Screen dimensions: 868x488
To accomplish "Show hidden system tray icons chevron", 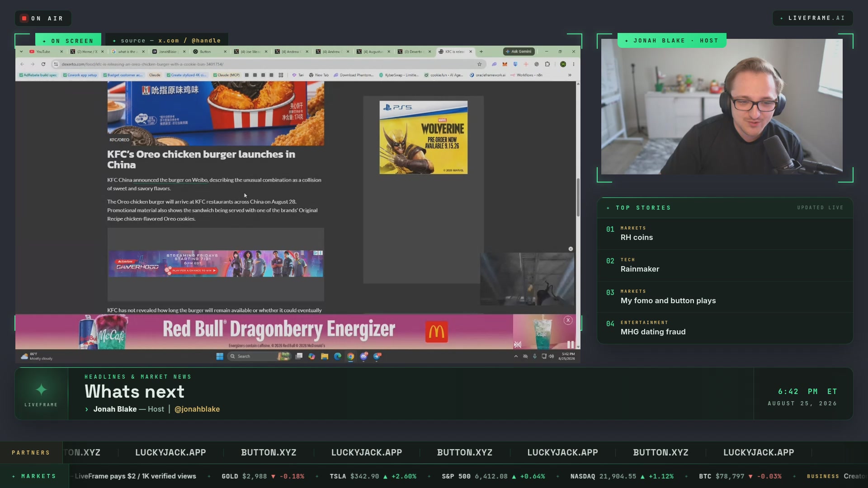I will click(516, 357).
